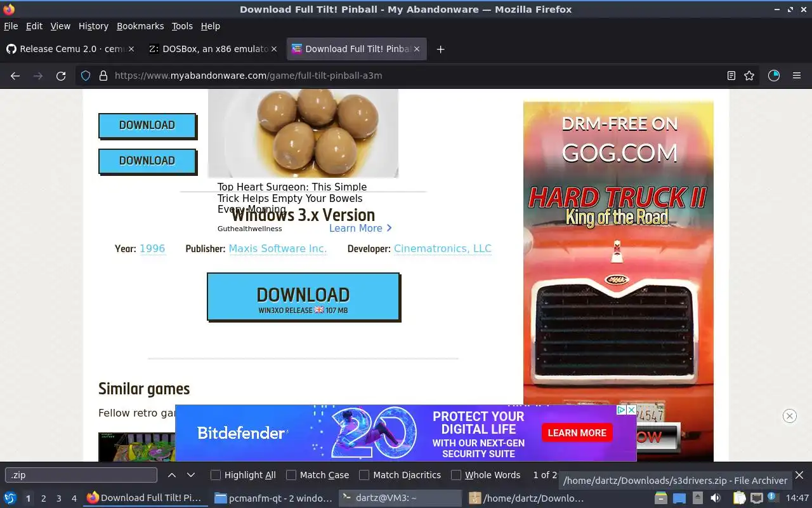The image size is (812, 508).
Task: Open the taskbar start menu icon
Action: pyautogui.click(x=10, y=498)
